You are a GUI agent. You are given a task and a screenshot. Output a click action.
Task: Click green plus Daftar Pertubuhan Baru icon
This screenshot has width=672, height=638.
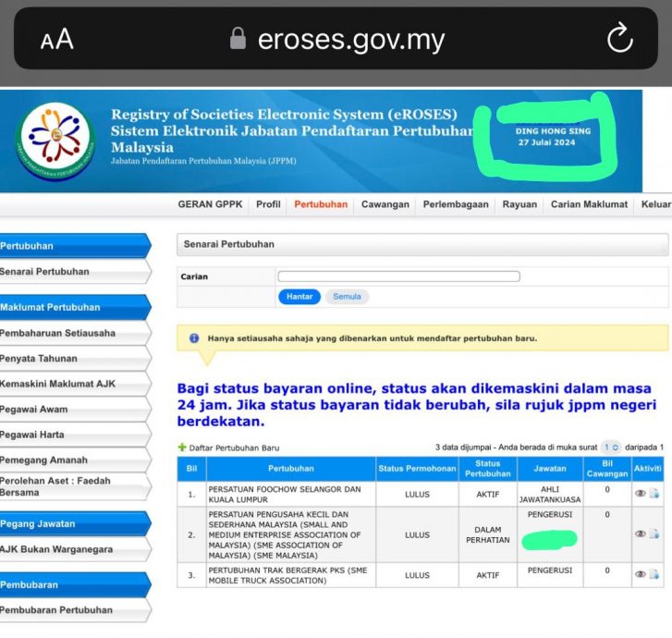(182, 448)
